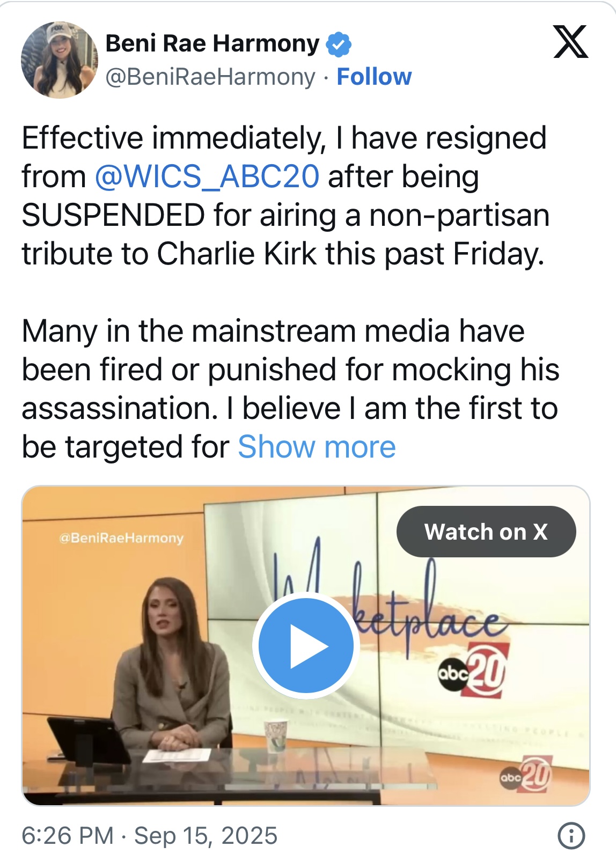Open Beni Rae Harmony's profile picture
The width and height of the screenshot is (616, 854).
(60, 60)
